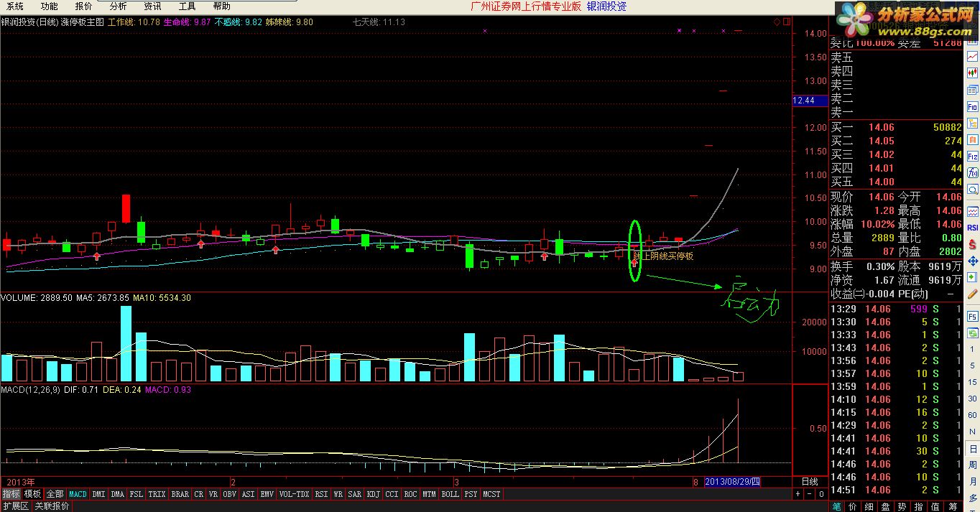Click the red diamond marker at chart top right
This screenshot has width=980, height=512.
[x=777, y=22]
